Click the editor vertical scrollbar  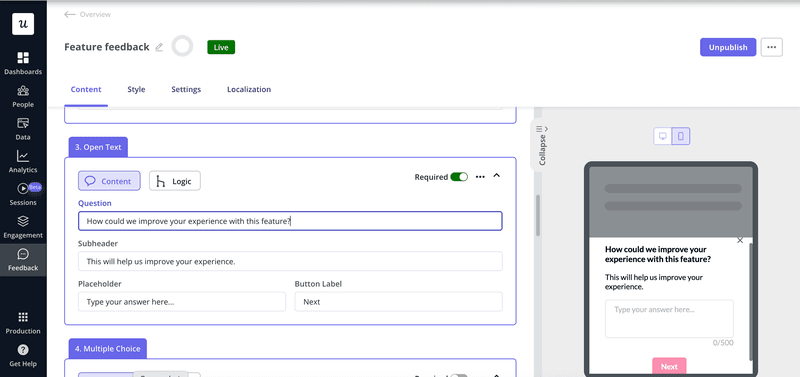(538, 215)
